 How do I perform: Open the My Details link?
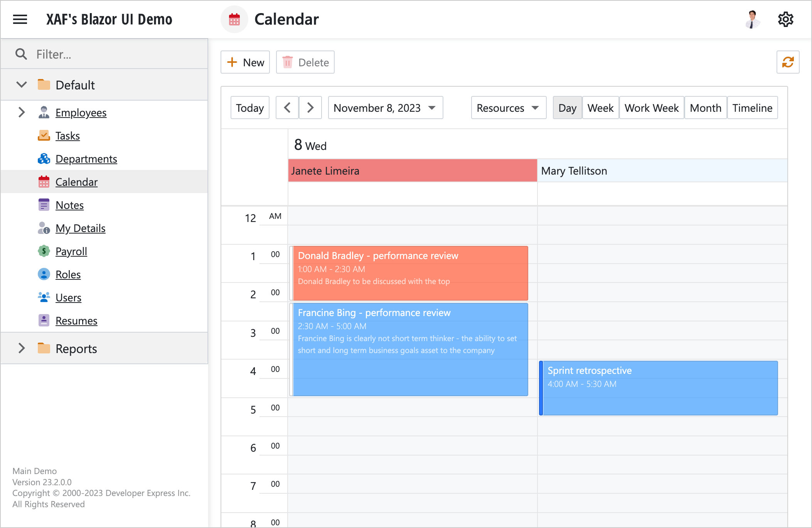(x=80, y=228)
